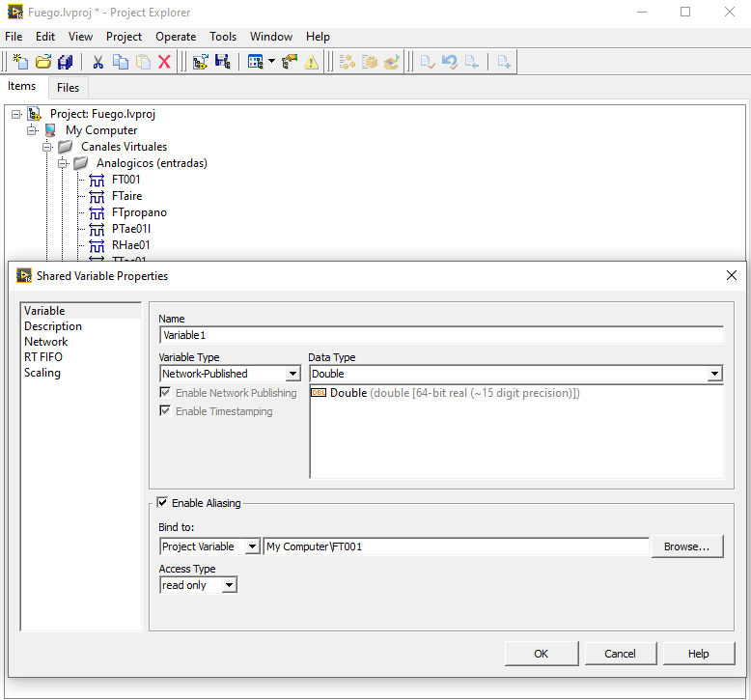Click the red Delete X icon

[x=164, y=62]
